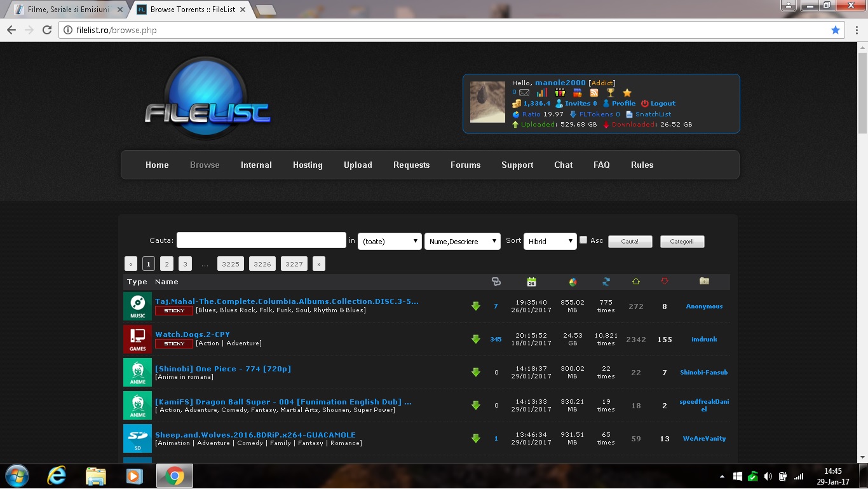Open the Nume,Descriere search-in dropdown
Screen dimensions: 868x489
point(463,241)
